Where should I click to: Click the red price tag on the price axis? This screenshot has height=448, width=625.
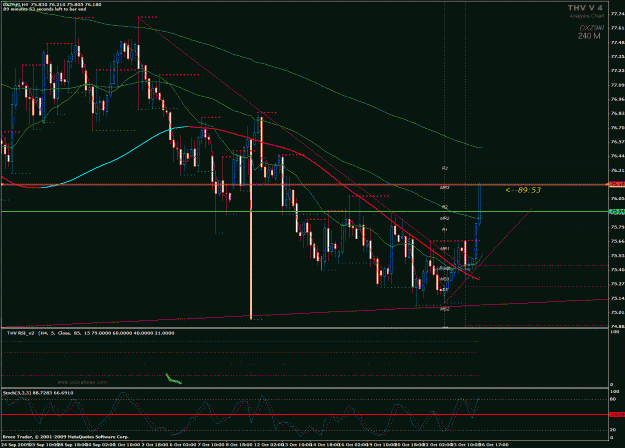coord(617,184)
